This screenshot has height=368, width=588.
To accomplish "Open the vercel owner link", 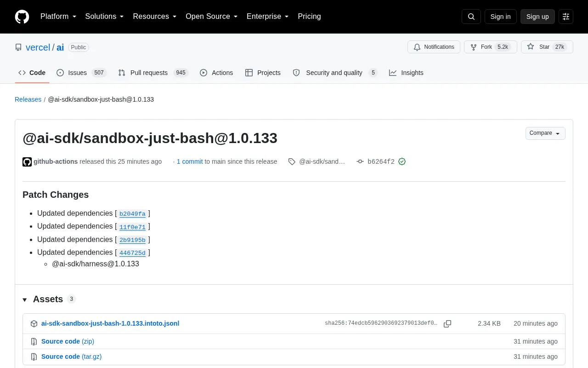I will point(38,47).
